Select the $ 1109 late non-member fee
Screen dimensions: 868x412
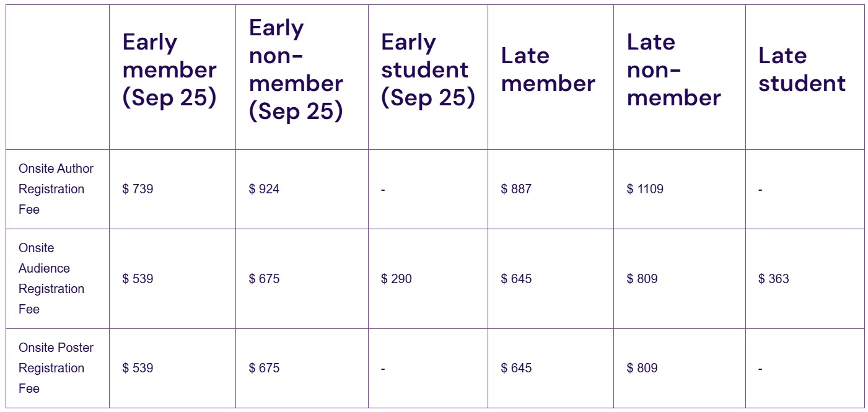645,189
